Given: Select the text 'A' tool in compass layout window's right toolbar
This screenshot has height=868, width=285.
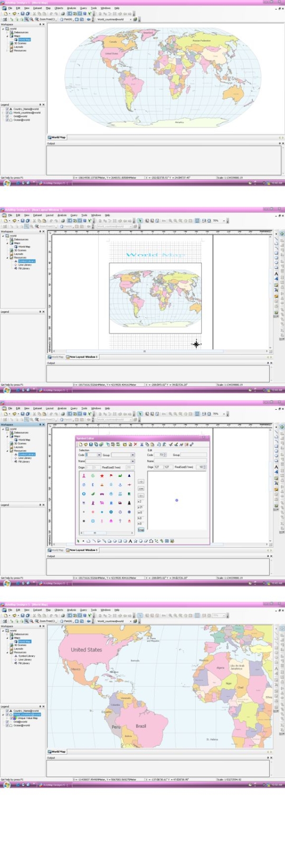Looking at the screenshot, I should (x=276, y=274).
